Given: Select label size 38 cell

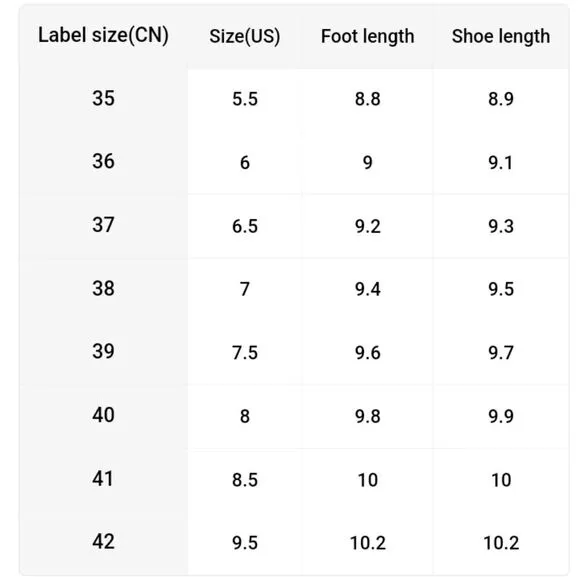Looking at the screenshot, I should pyautogui.click(x=103, y=288).
